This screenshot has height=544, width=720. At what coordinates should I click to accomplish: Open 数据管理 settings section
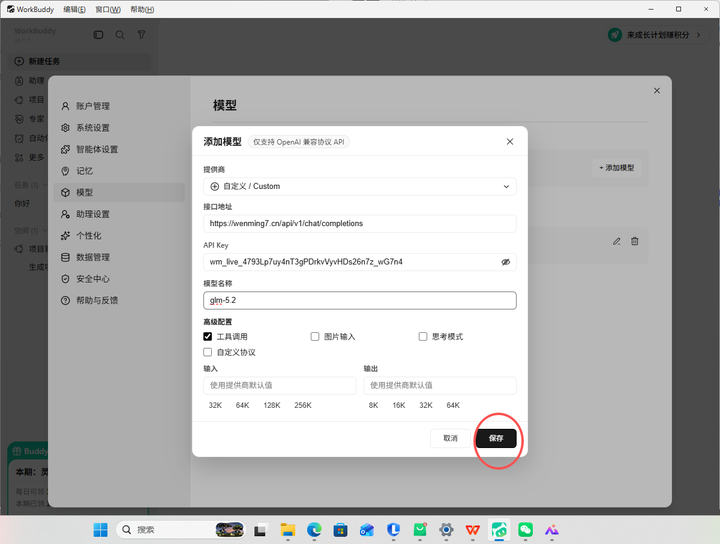[119, 257]
